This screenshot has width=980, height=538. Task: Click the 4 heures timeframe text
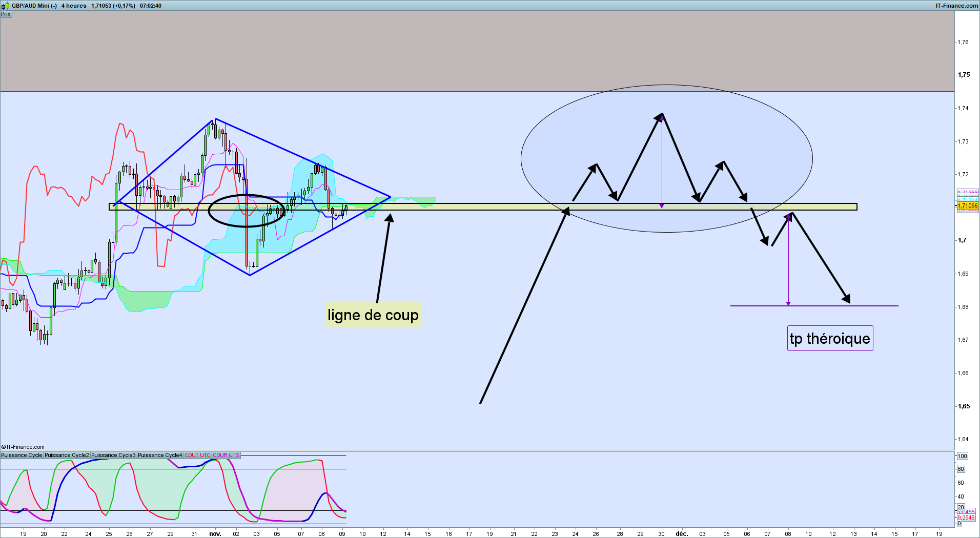tap(74, 6)
